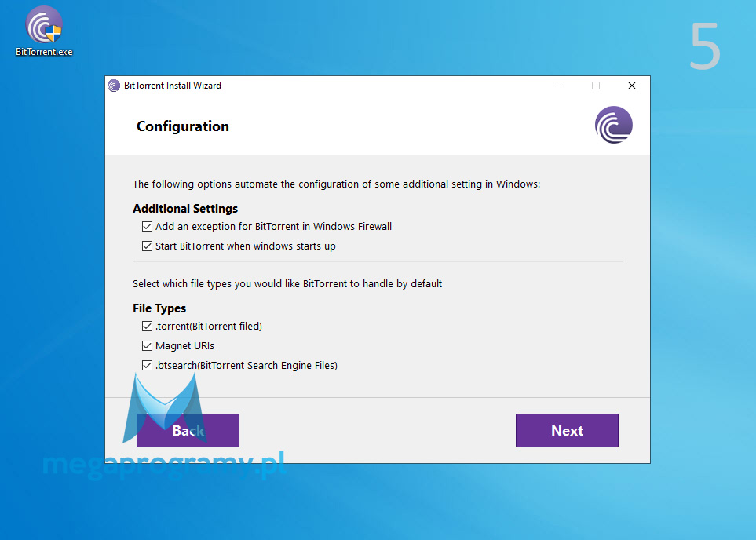Minimize the BitTorrent Install Wizard window

tap(561, 86)
